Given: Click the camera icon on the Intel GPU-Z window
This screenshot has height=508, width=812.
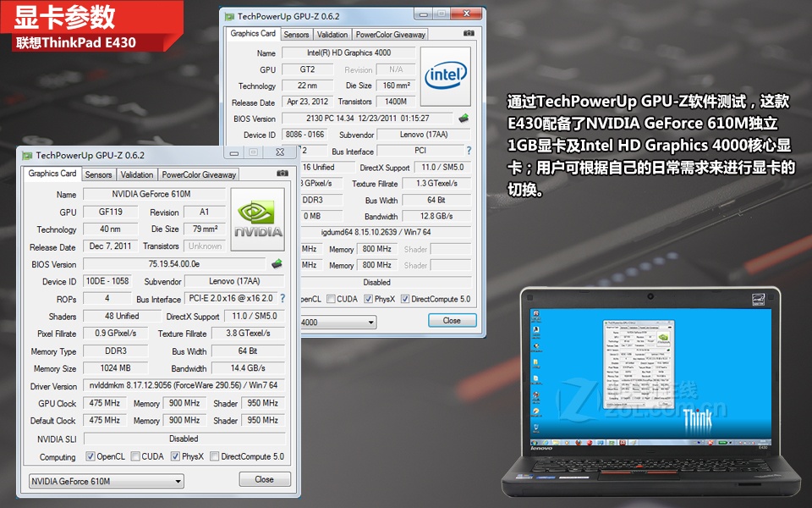Looking at the screenshot, I should tap(469, 33).
